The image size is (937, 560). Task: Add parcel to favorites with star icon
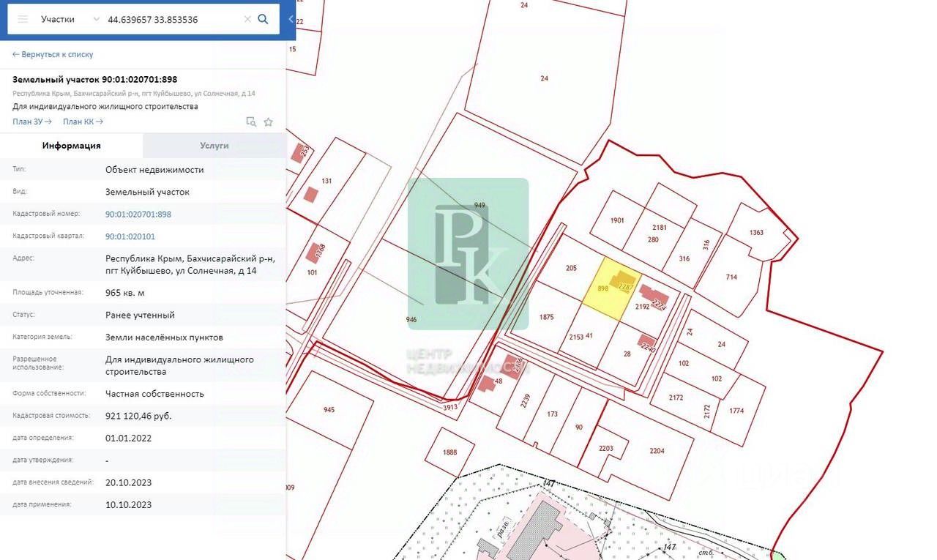point(269,122)
